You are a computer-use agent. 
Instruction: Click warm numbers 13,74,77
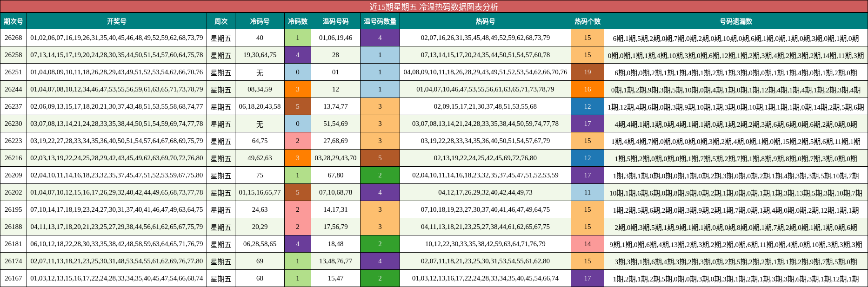tap(335, 106)
